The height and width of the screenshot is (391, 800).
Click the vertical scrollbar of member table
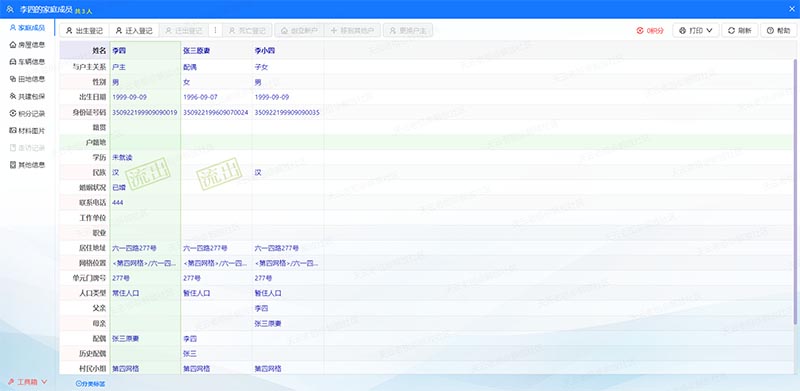tap(795, 191)
